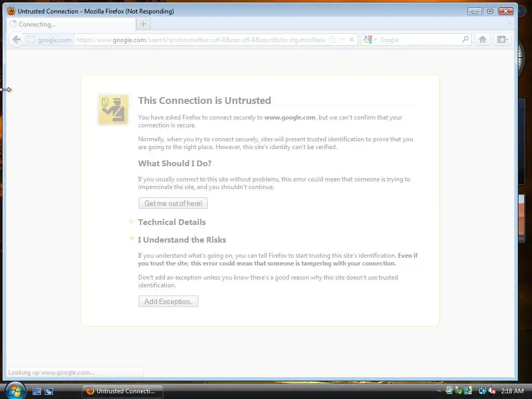Open the Windows Start orb
The image size is (532, 399).
pos(15,390)
